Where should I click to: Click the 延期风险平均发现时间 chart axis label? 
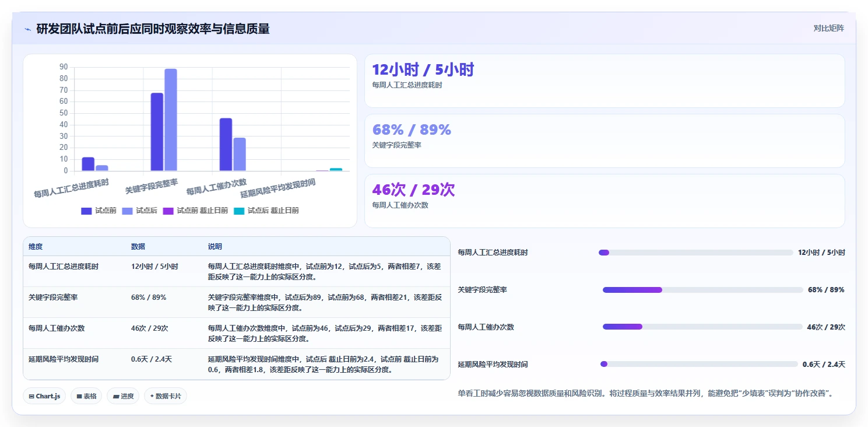pos(278,188)
